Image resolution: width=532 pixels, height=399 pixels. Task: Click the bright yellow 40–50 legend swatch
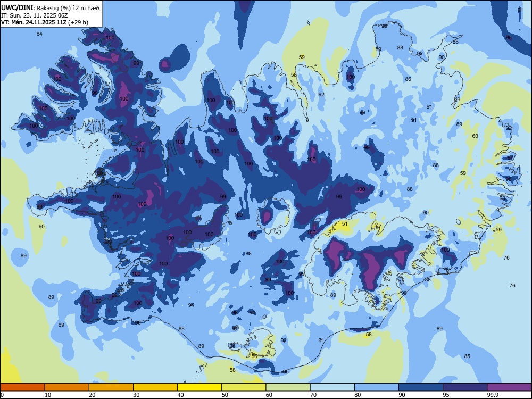click(199, 387)
